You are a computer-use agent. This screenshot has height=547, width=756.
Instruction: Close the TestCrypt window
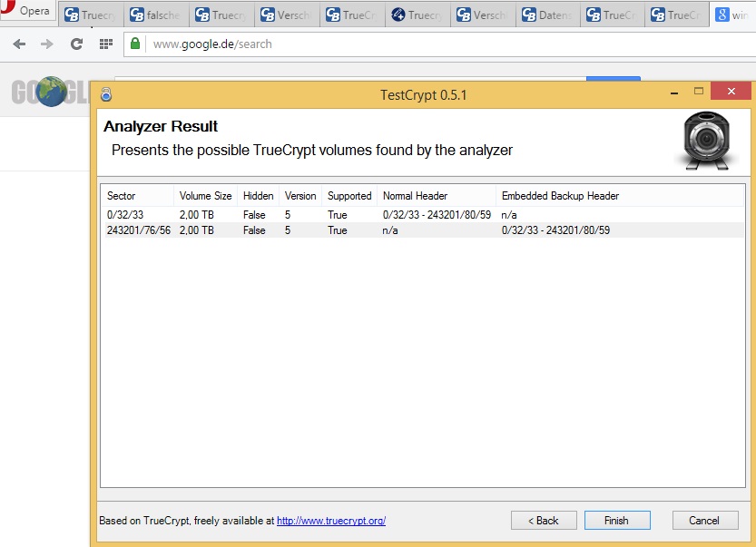pyautogui.click(x=731, y=91)
